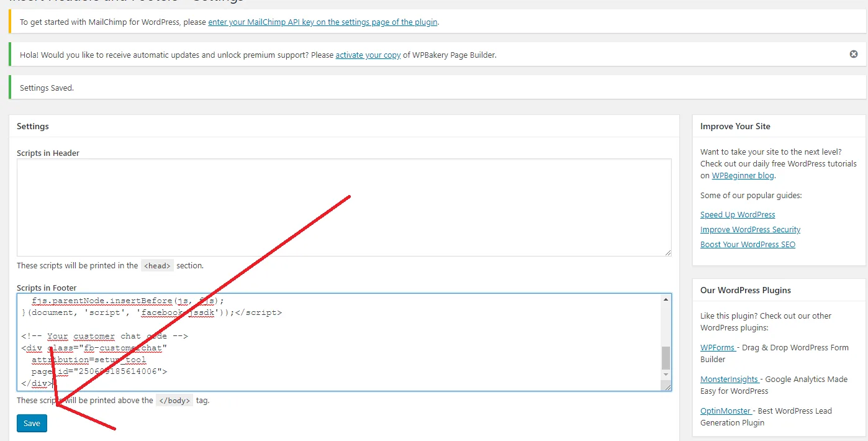
Task: Click the '<head>' code tag text
Action: click(157, 265)
